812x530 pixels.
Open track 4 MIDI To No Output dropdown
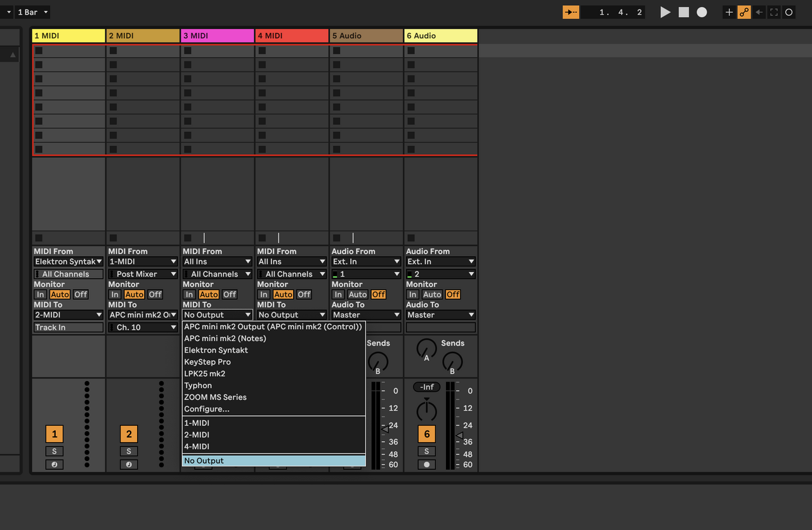292,314
